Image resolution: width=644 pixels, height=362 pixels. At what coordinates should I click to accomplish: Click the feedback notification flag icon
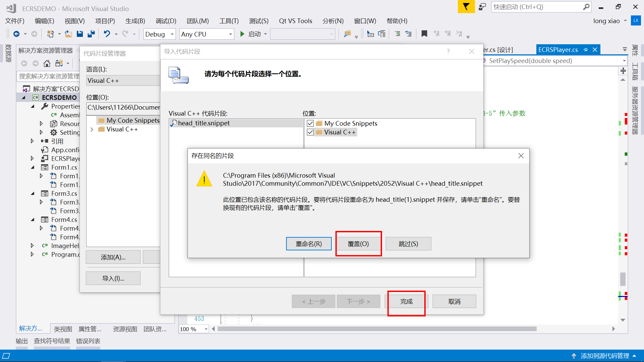coord(466,7)
